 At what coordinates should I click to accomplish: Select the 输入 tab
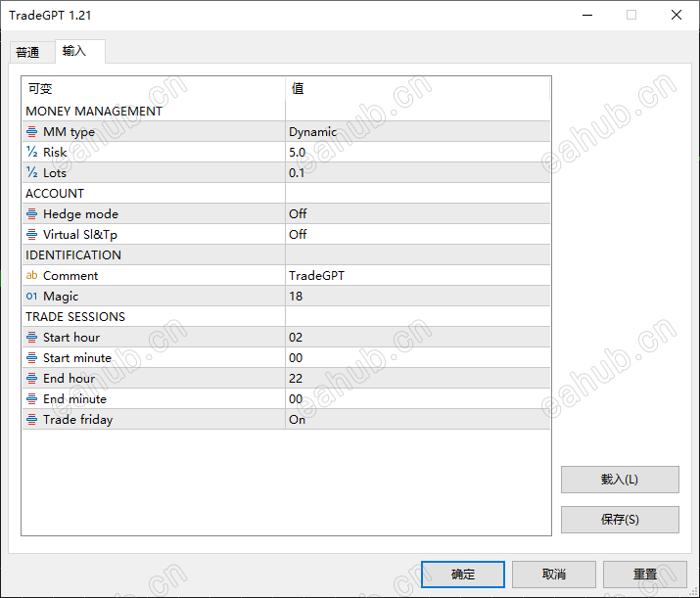(80, 51)
